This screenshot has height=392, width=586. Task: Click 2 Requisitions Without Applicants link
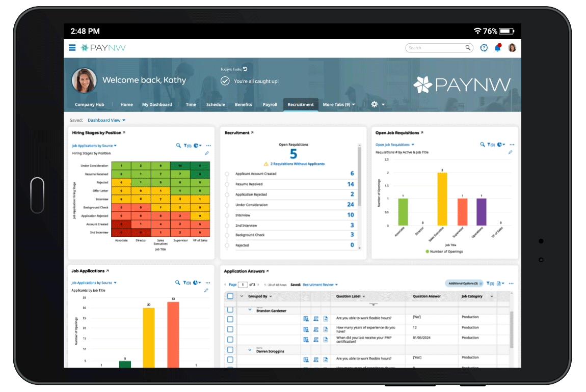(298, 164)
